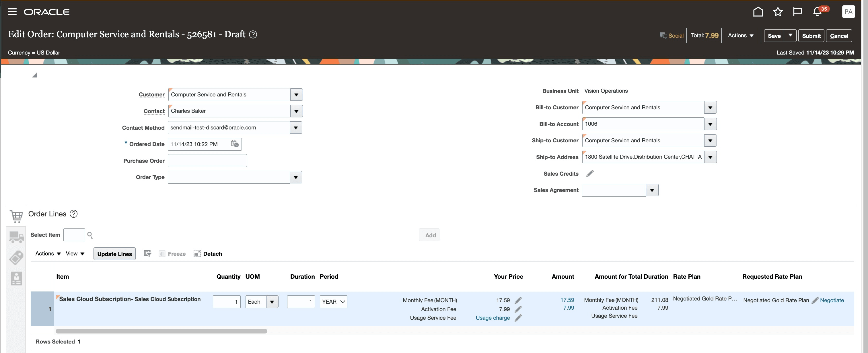
Task: Open the Query By Example filter icon
Action: (x=147, y=253)
